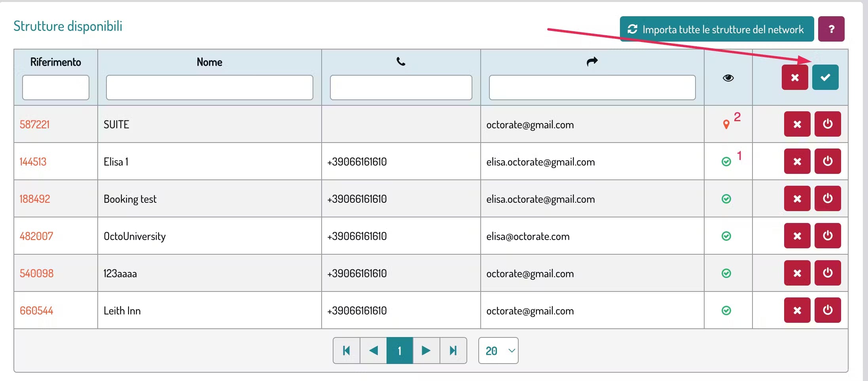The width and height of the screenshot is (868, 381).
Task: Click the green status check for Booking test
Action: tap(726, 199)
